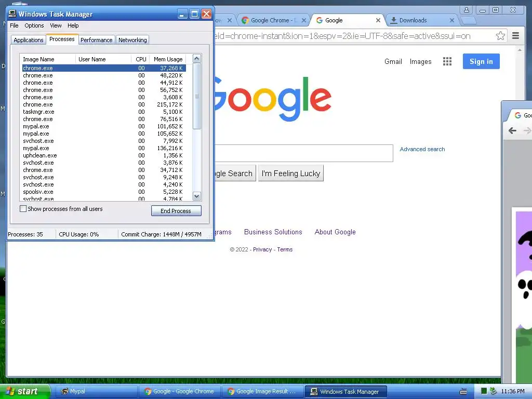
Task: Close the Google Chrome tab
Action: tap(303, 20)
